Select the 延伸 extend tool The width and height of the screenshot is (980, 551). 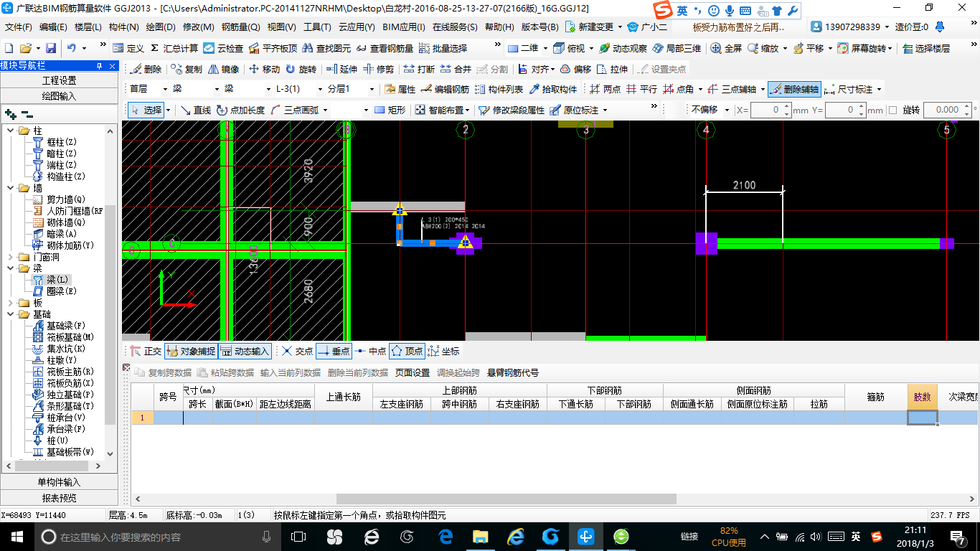[341, 69]
